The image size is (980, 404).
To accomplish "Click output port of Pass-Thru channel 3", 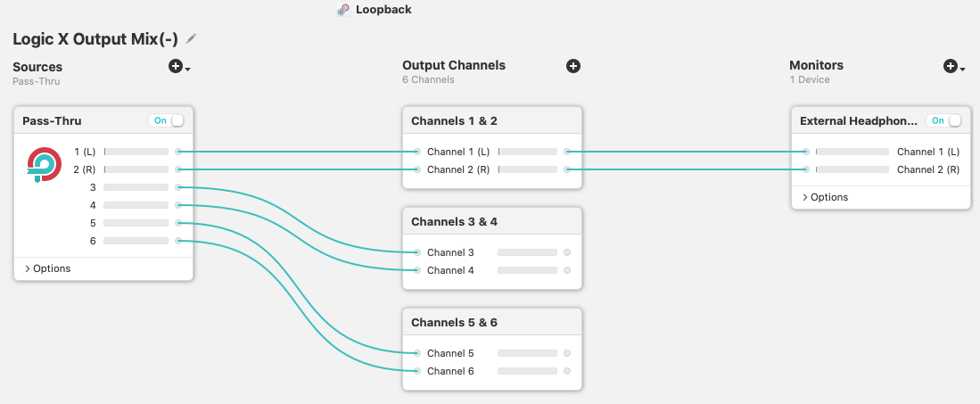I will 179,187.
